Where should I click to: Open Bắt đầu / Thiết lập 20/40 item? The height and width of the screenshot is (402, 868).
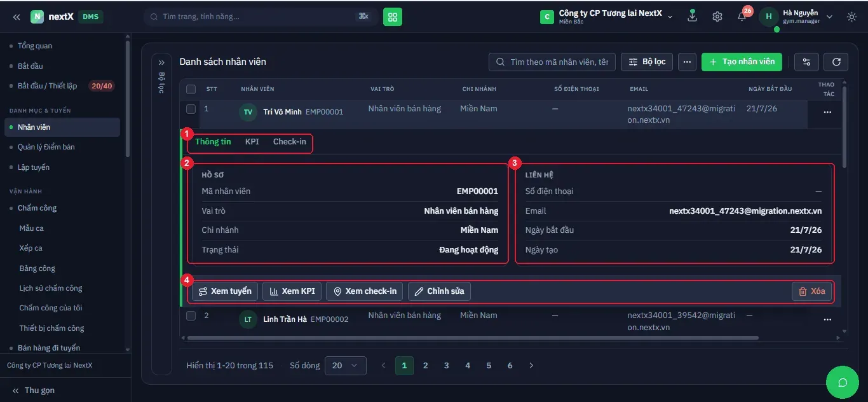(x=64, y=86)
